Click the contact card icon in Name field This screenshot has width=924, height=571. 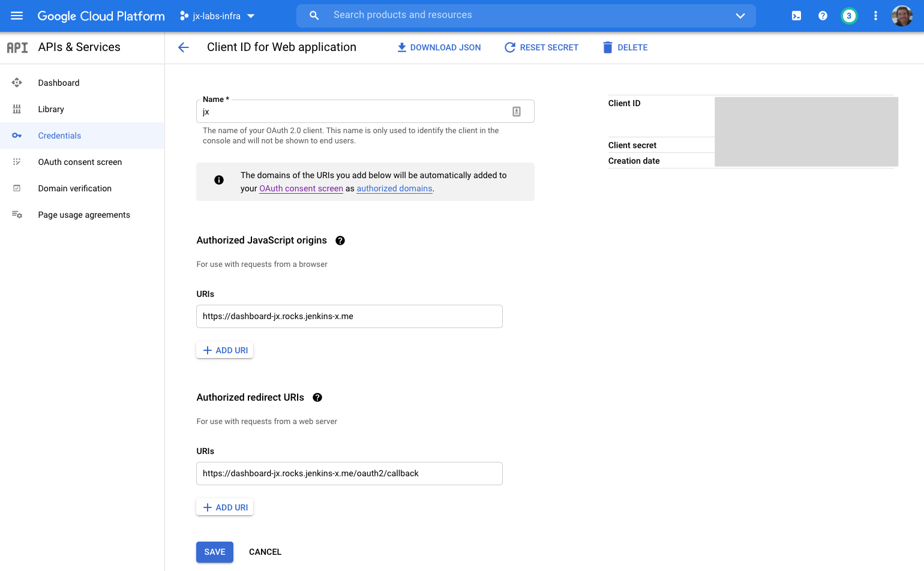[x=517, y=112]
